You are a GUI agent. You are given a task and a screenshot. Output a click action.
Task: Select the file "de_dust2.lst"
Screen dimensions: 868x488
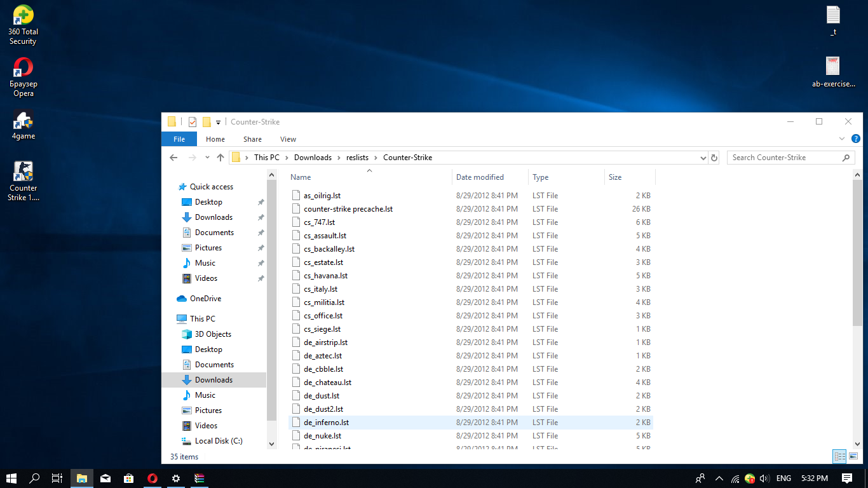click(x=323, y=409)
